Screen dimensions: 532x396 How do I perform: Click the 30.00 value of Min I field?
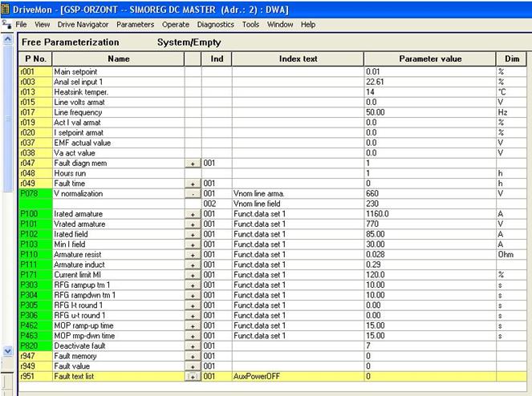[430, 244]
